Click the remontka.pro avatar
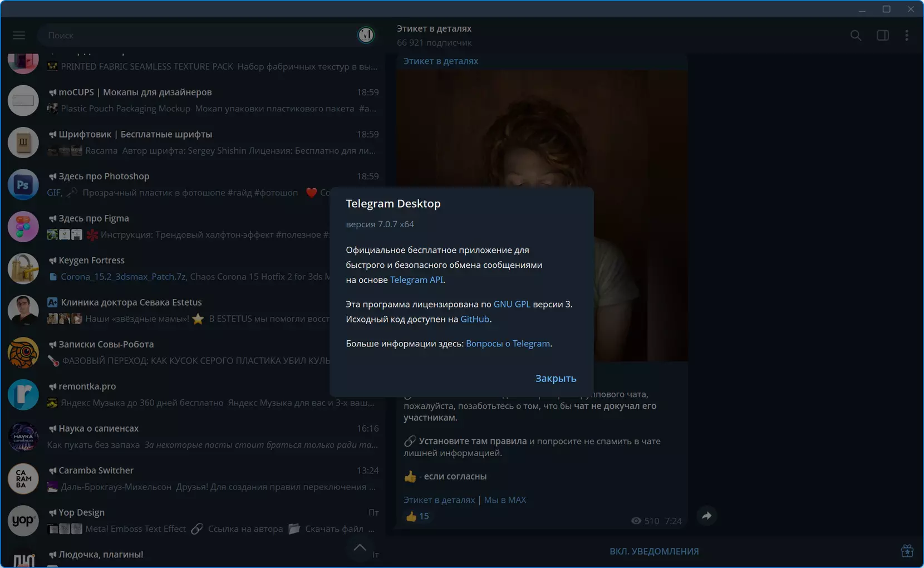This screenshot has height=568, width=924. [x=23, y=395]
